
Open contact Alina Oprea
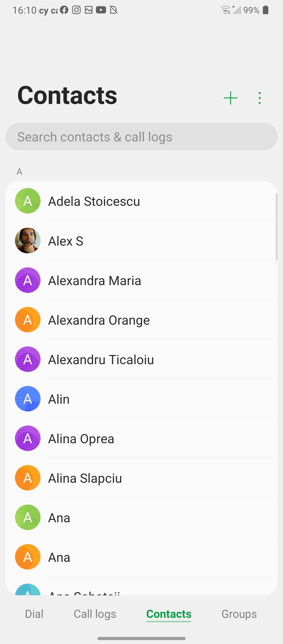81,439
